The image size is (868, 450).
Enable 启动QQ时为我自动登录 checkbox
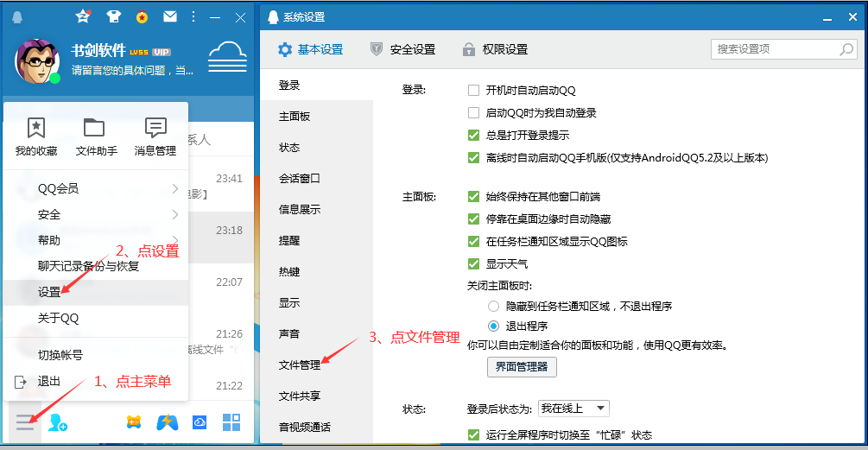[473, 113]
